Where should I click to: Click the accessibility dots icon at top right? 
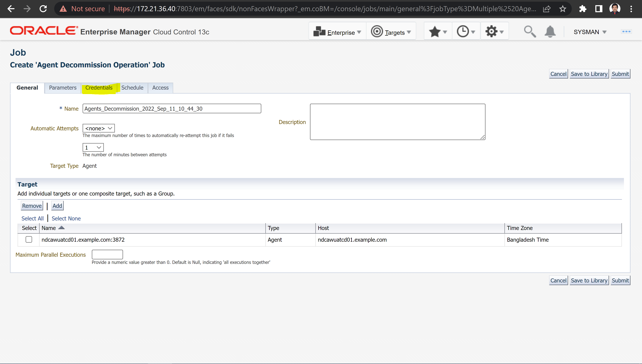tap(626, 31)
